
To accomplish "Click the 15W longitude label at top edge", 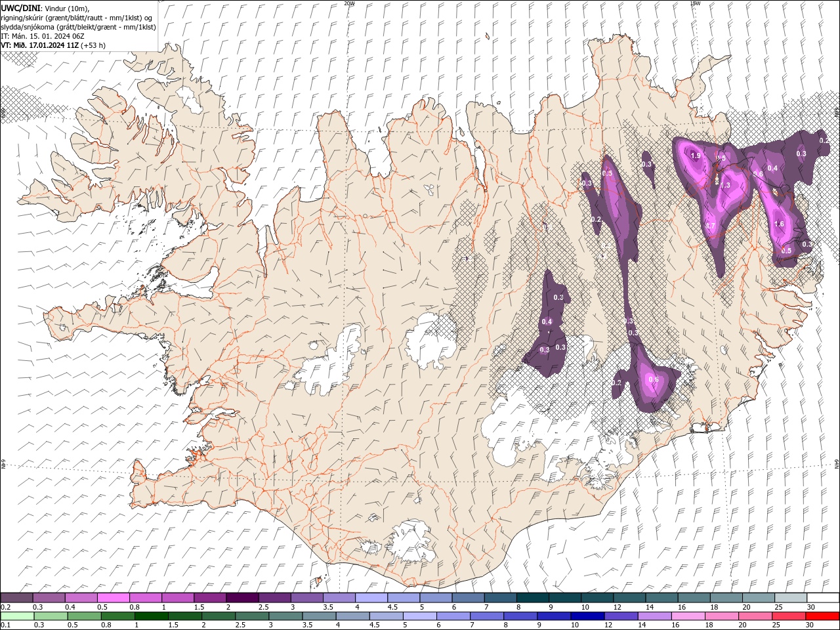I will click(x=695, y=3).
